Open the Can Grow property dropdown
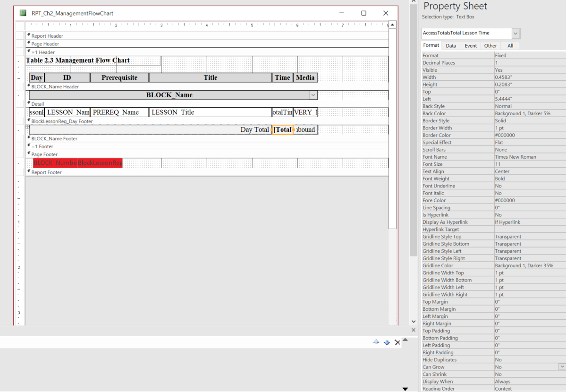This screenshot has width=566, height=392. coord(562,366)
